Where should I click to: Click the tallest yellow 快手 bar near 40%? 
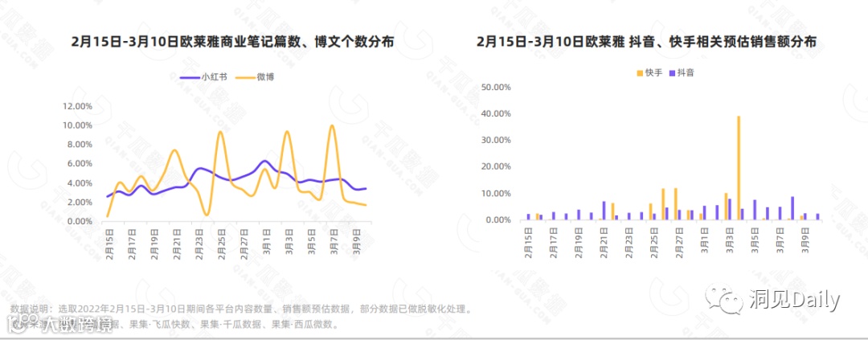739,168
